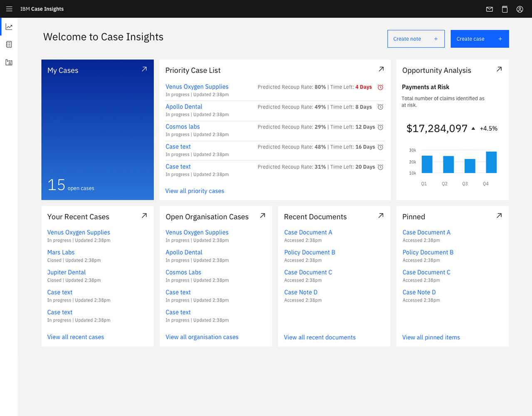Open the user profile avatar icon
The height and width of the screenshot is (416, 532).
520,9
